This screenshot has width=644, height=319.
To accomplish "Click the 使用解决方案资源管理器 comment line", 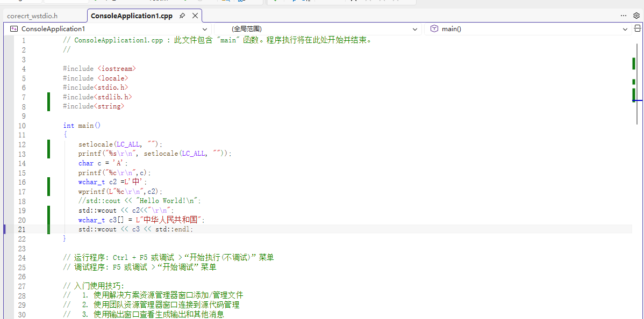I will [153, 295].
